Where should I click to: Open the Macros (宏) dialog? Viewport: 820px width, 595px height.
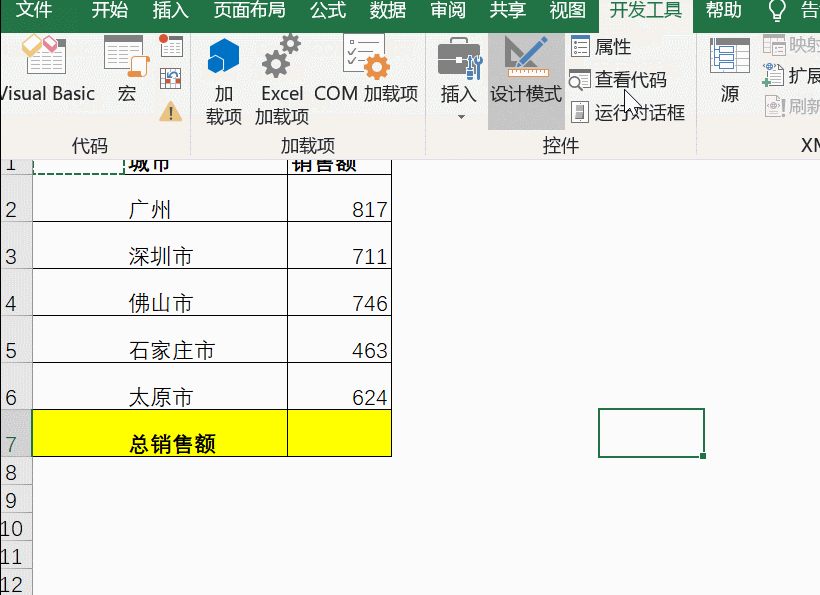pyautogui.click(x=127, y=68)
